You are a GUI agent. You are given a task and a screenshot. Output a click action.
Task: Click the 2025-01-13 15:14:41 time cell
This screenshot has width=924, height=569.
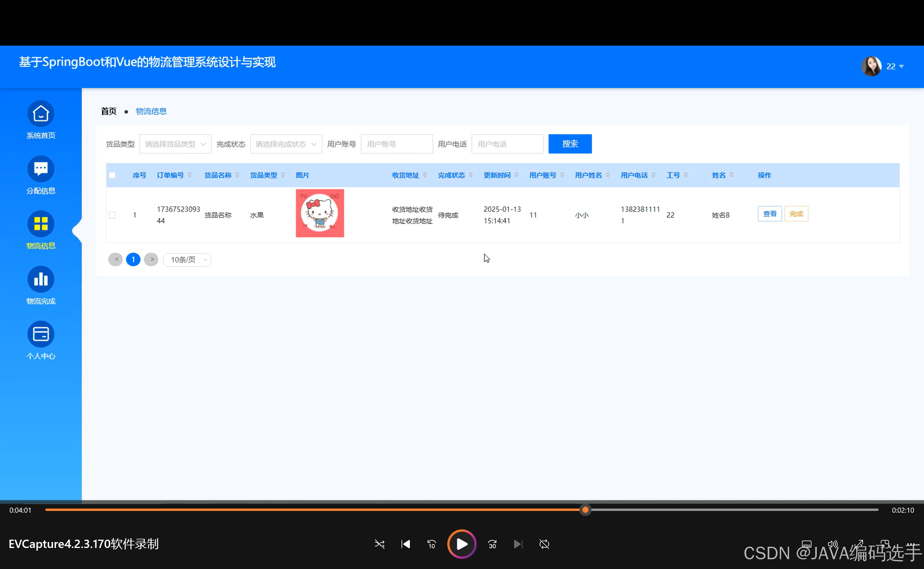[502, 215]
